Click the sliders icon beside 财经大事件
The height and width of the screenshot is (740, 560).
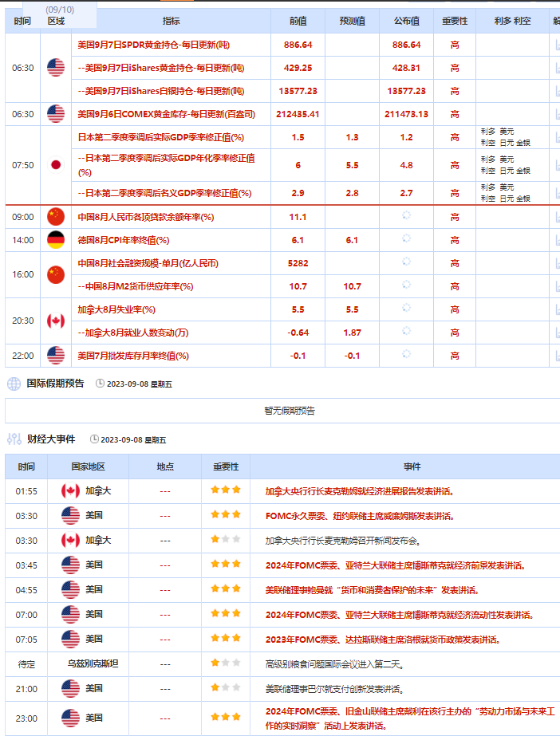[x=14, y=439]
